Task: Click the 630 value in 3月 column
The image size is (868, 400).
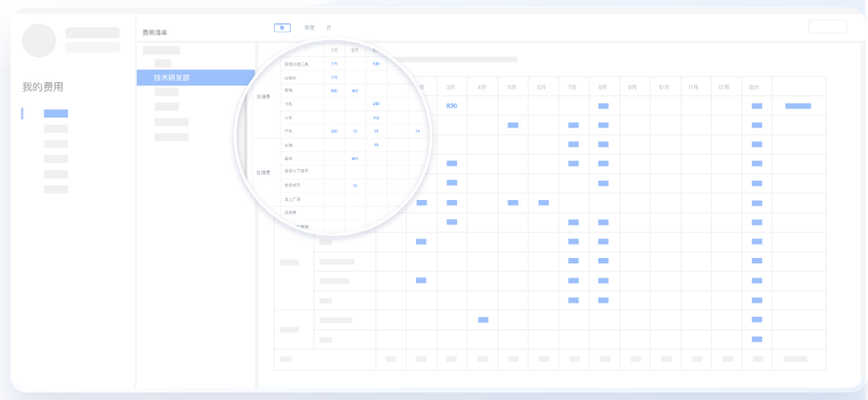Action: (451, 106)
